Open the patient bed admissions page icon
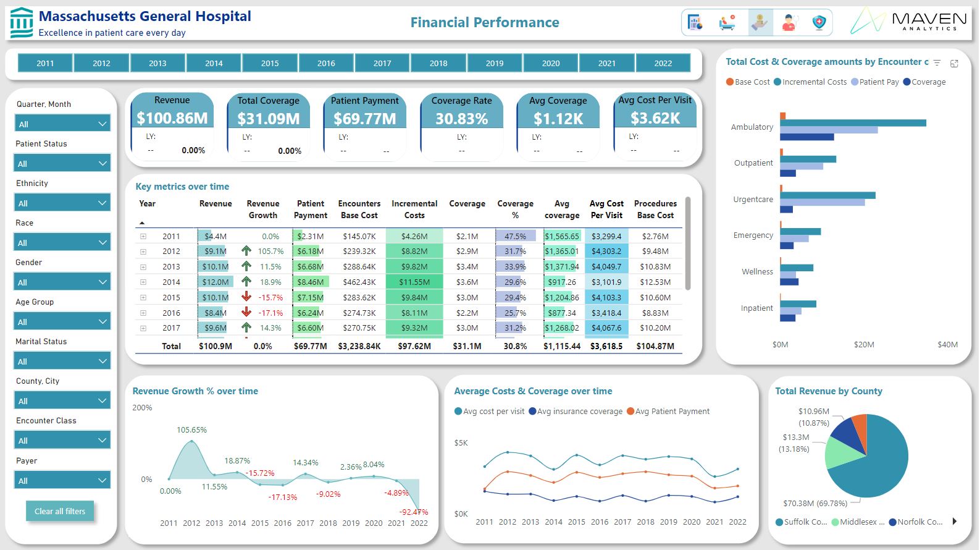This screenshot has height=550, width=980. [x=727, y=23]
